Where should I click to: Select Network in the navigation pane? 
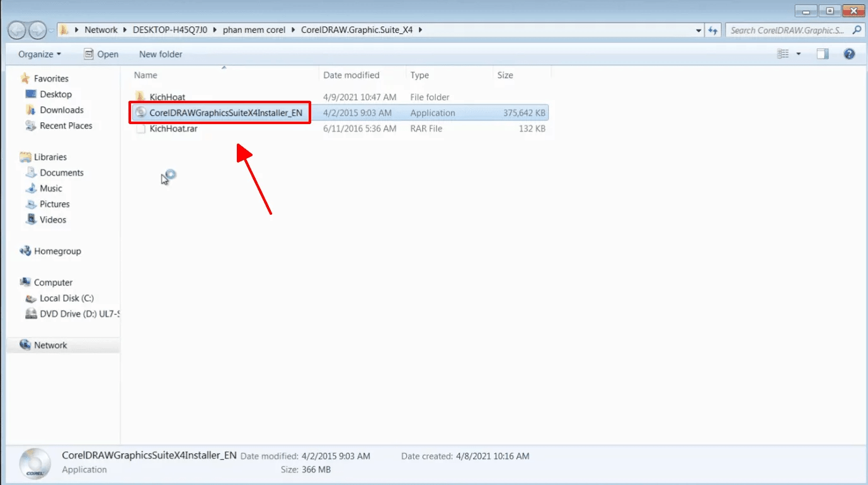(50, 345)
